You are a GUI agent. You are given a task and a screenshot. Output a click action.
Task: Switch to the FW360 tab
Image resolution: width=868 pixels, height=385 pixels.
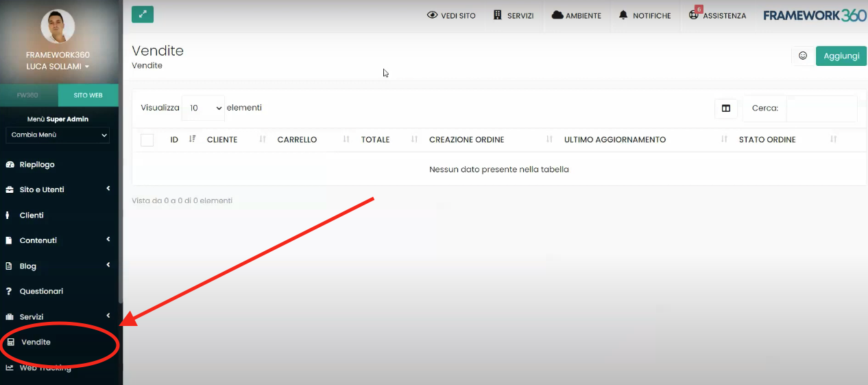(x=28, y=95)
